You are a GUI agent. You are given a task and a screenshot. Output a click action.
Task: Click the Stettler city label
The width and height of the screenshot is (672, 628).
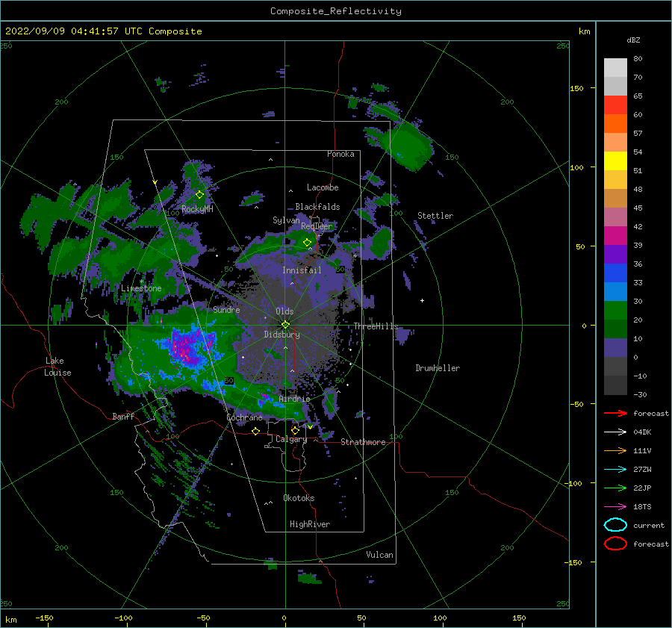435,216
